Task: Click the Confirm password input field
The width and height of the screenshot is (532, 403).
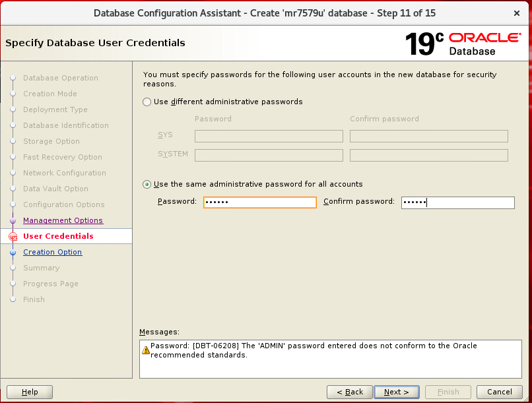Action: [x=457, y=202]
